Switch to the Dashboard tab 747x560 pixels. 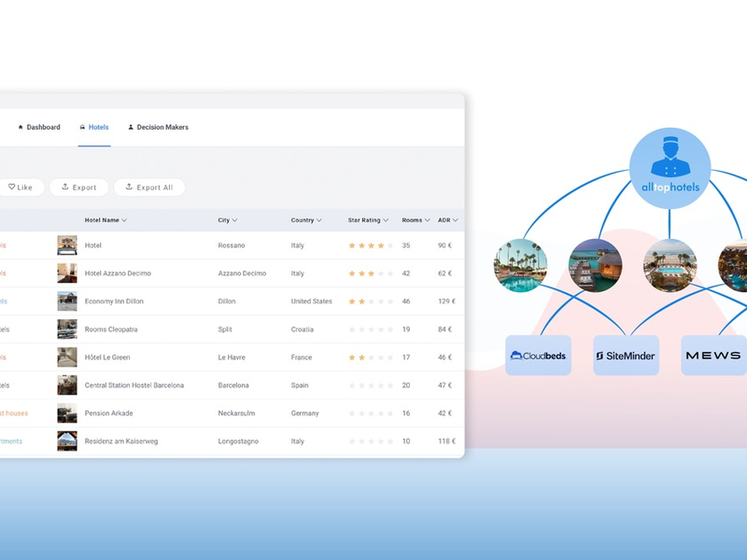(x=39, y=127)
